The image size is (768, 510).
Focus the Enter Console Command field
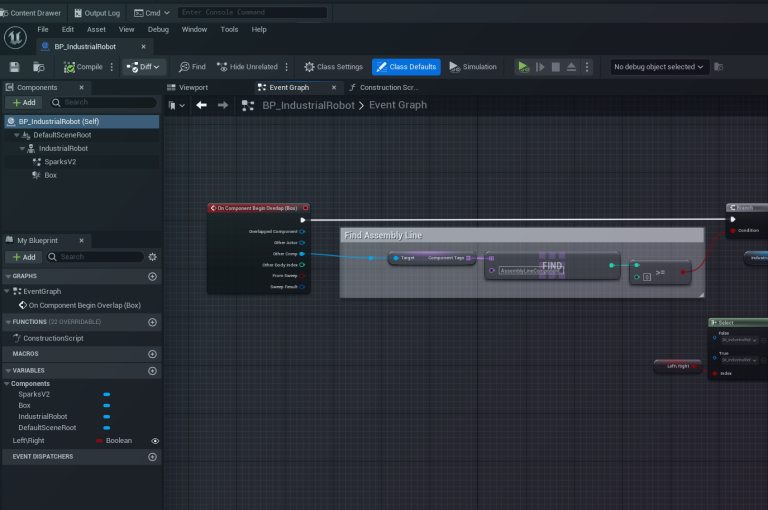tap(252, 12)
